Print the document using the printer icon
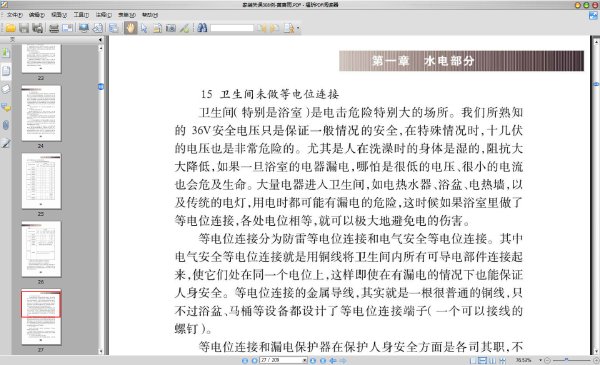This screenshot has width=600, height=365. (x=54, y=28)
